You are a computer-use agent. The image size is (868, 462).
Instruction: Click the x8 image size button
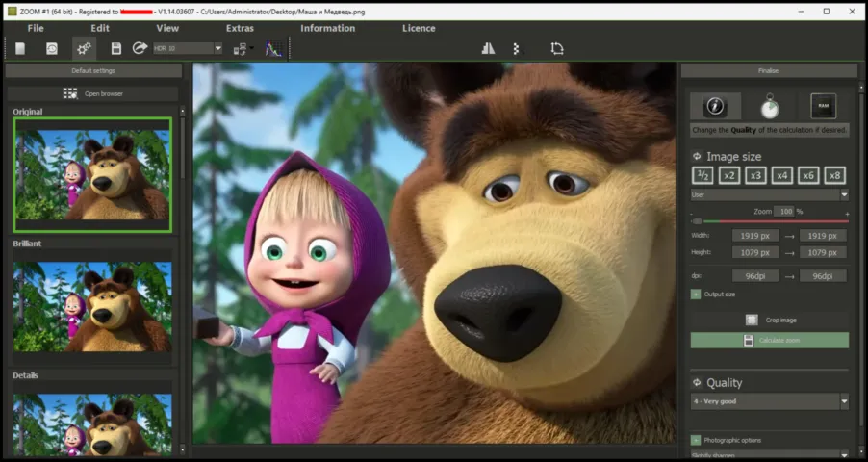834,175
